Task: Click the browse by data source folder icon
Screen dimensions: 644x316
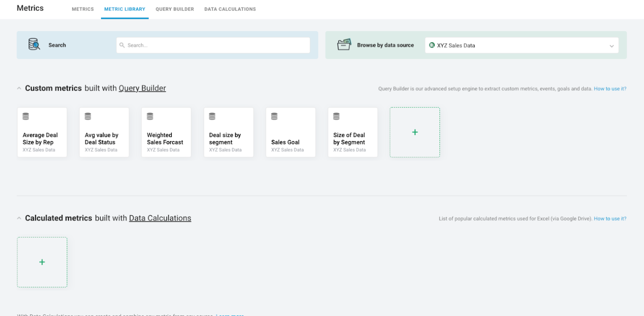Action: point(344,44)
